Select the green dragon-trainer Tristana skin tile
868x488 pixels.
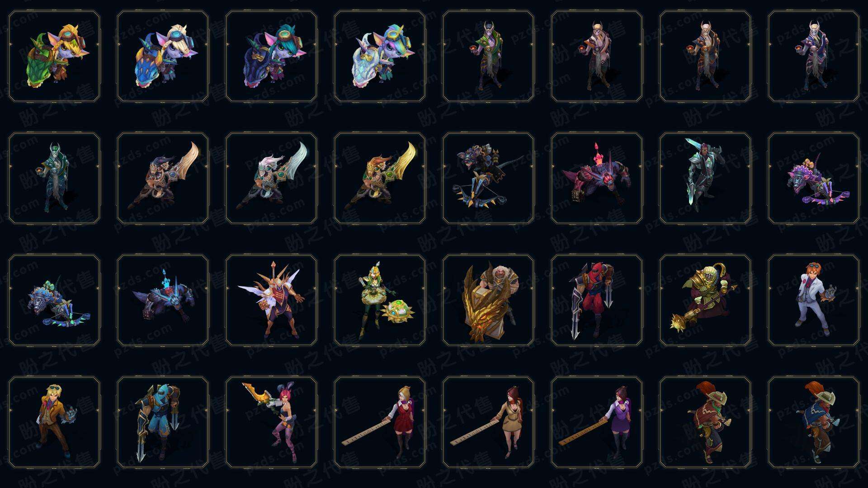[54, 56]
